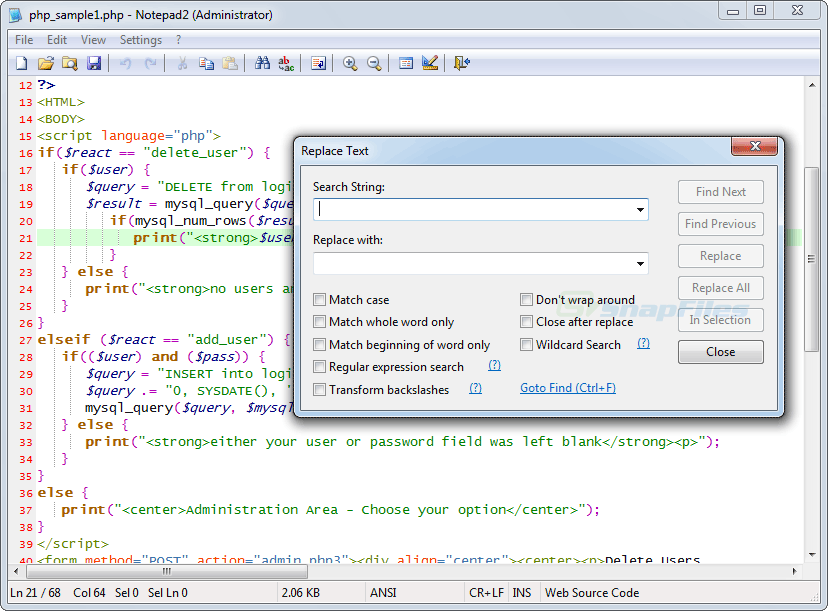The image size is (828, 611).
Task: Click CR+LF line ending in status bar
Action: (486, 593)
